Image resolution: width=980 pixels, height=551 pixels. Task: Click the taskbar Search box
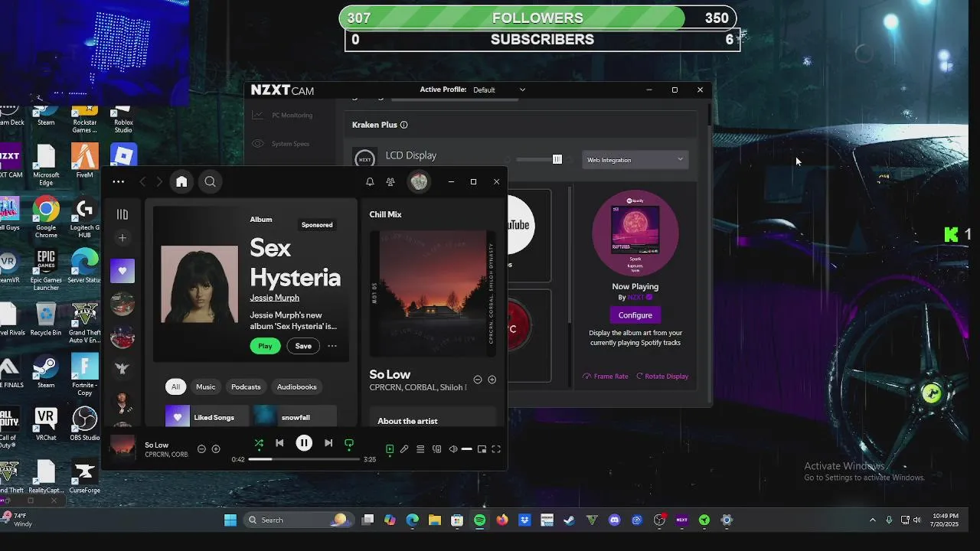pyautogui.click(x=299, y=520)
